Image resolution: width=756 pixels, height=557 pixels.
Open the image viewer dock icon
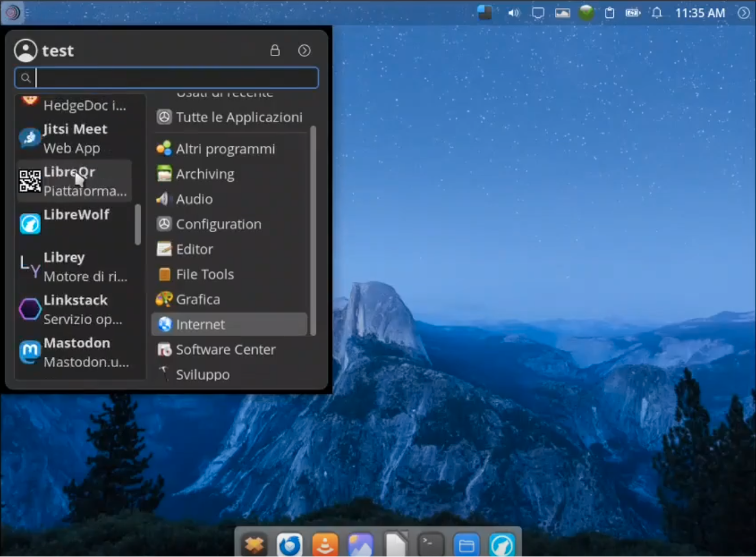[360, 545]
